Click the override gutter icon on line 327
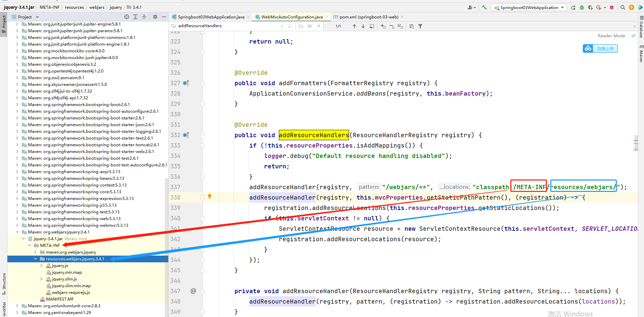 pyautogui.click(x=186, y=83)
